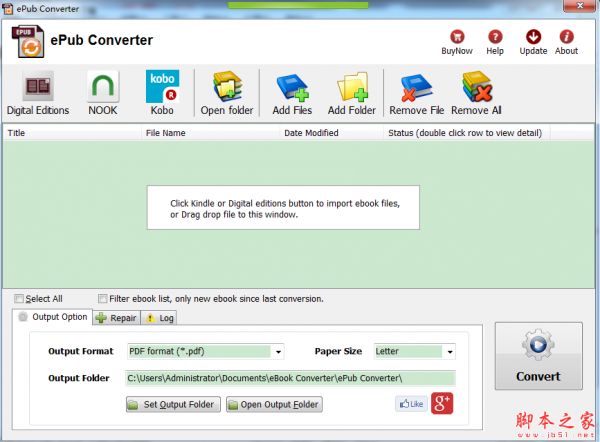The width and height of the screenshot is (600, 442).
Task: Expand the Paper Size dropdown
Action: pyautogui.click(x=450, y=352)
